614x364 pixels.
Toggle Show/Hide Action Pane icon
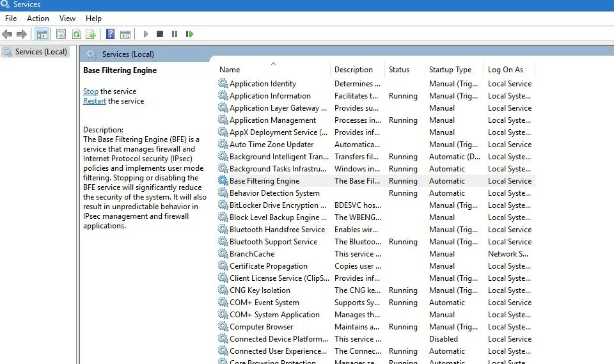coord(125,34)
